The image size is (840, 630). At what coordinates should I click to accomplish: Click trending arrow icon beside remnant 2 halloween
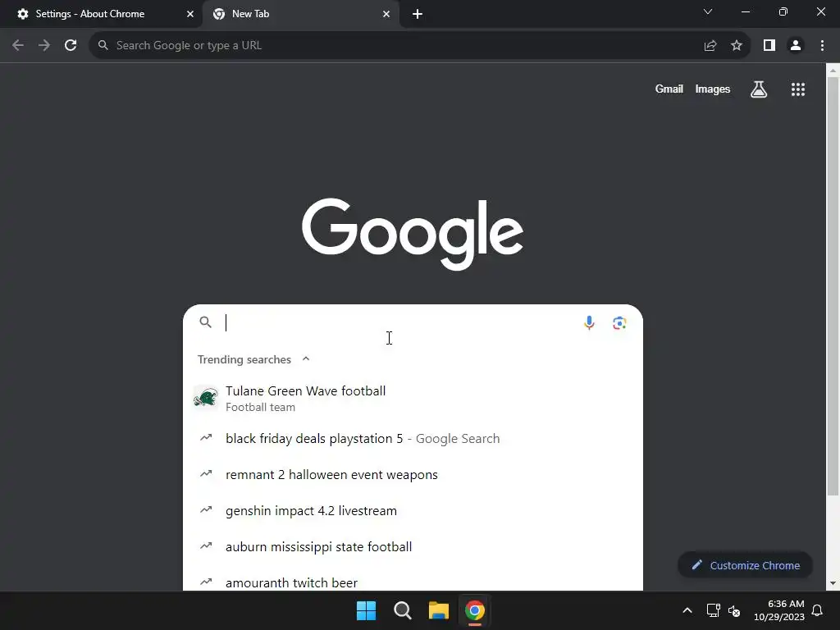coord(206,473)
